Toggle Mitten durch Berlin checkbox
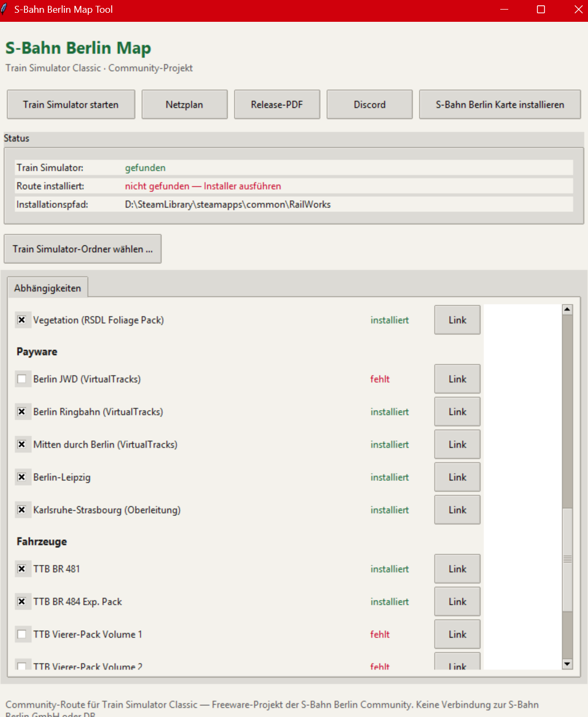The image size is (588, 717). 22,445
